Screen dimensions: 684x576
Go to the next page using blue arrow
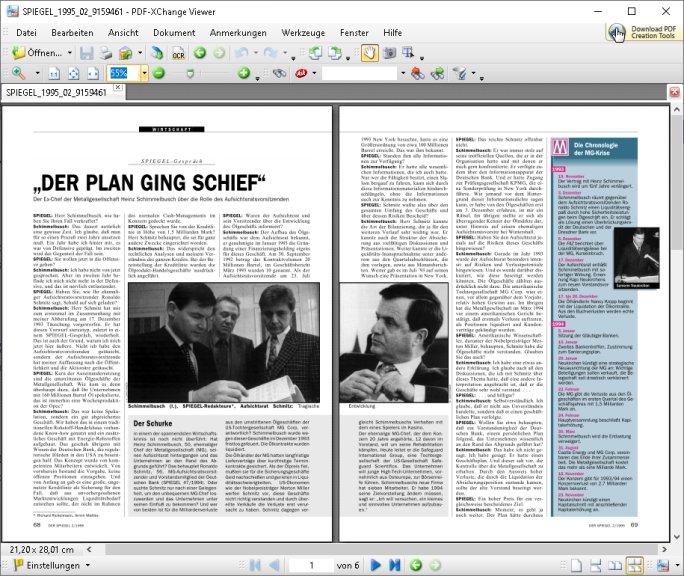point(377,565)
